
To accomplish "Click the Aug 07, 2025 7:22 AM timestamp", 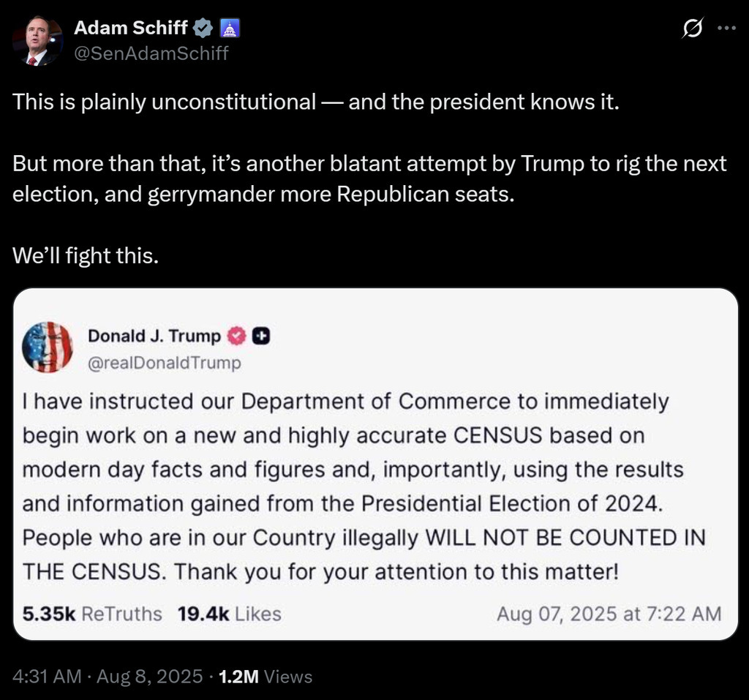I will (x=609, y=613).
